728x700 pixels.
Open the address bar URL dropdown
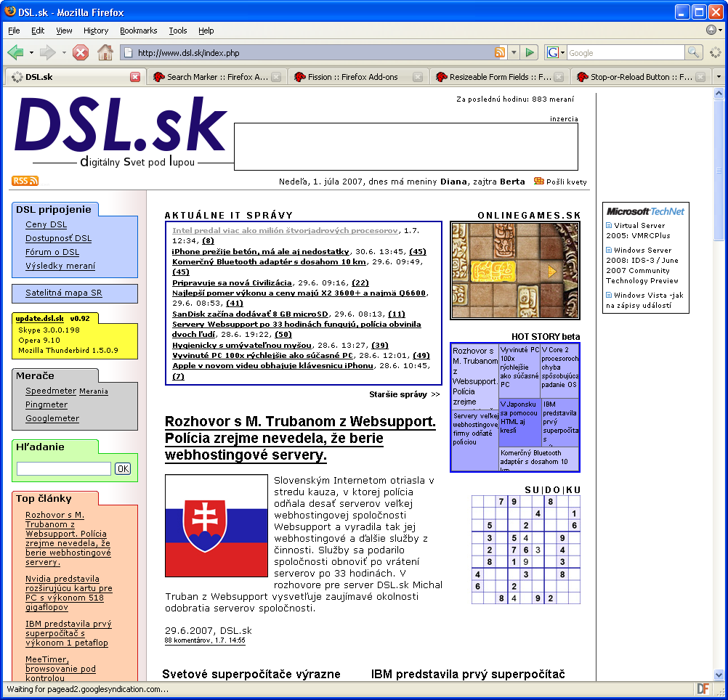click(514, 52)
